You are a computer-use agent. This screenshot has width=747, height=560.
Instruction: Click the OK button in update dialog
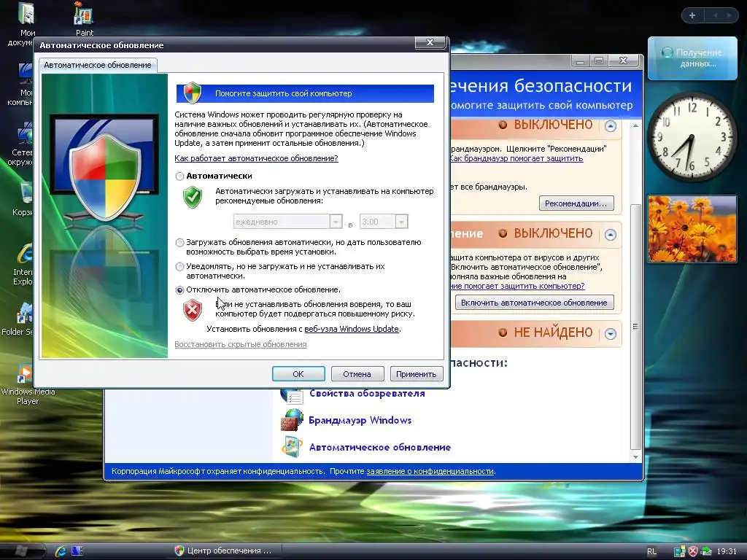(298, 374)
